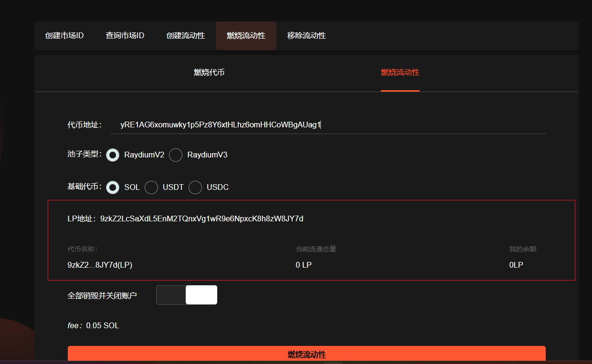
Task: Select SOL as the base token
Action: tap(113, 187)
